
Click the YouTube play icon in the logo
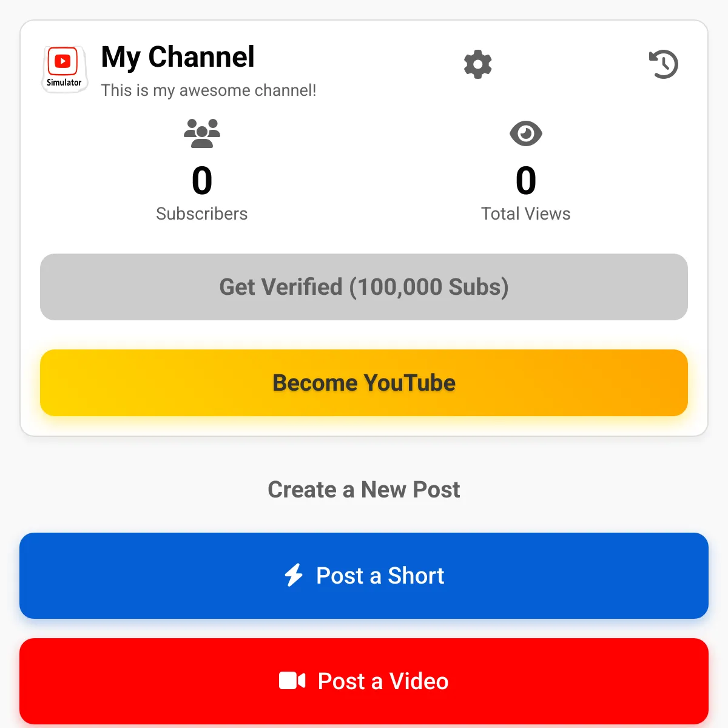click(63, 61)
